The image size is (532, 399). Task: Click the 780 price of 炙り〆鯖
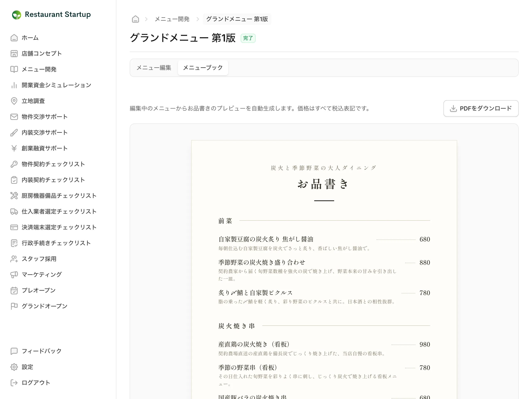pos(425,293)
